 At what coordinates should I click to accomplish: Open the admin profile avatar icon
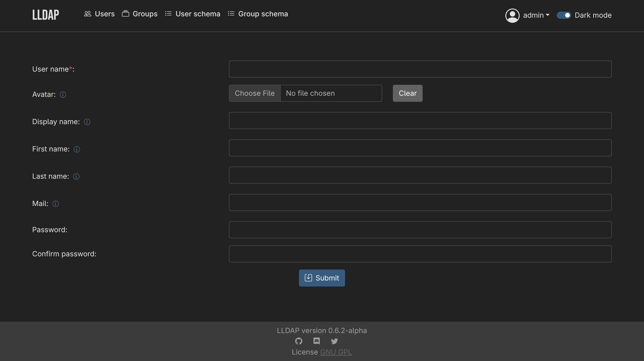pyautogui.click(x=512, y=15)
